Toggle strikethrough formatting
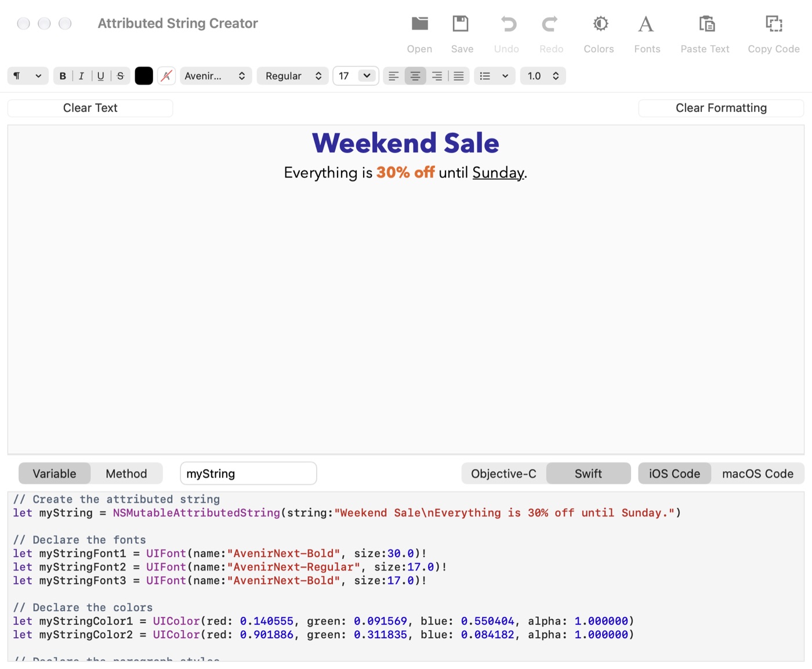812x669 pixels. coord(120,76)
